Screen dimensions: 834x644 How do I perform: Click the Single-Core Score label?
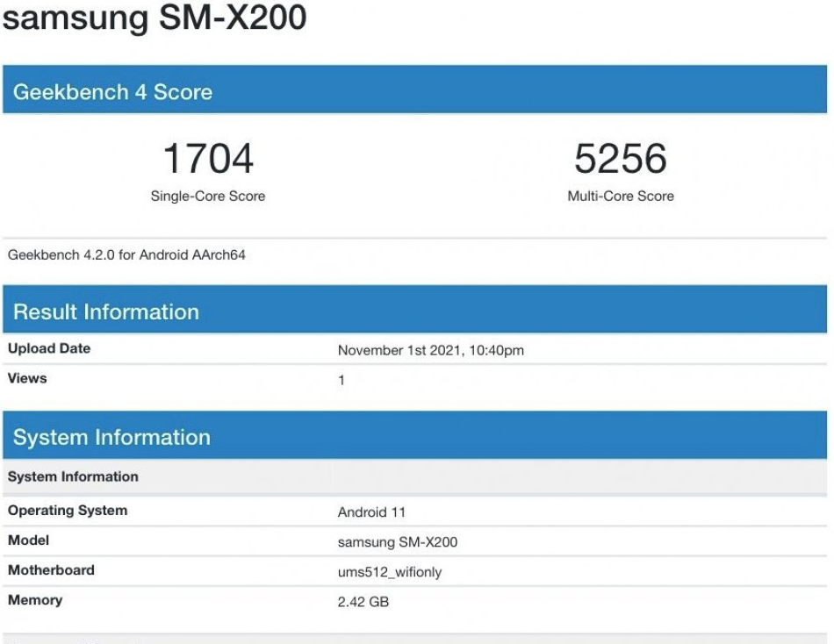point(208,197)
